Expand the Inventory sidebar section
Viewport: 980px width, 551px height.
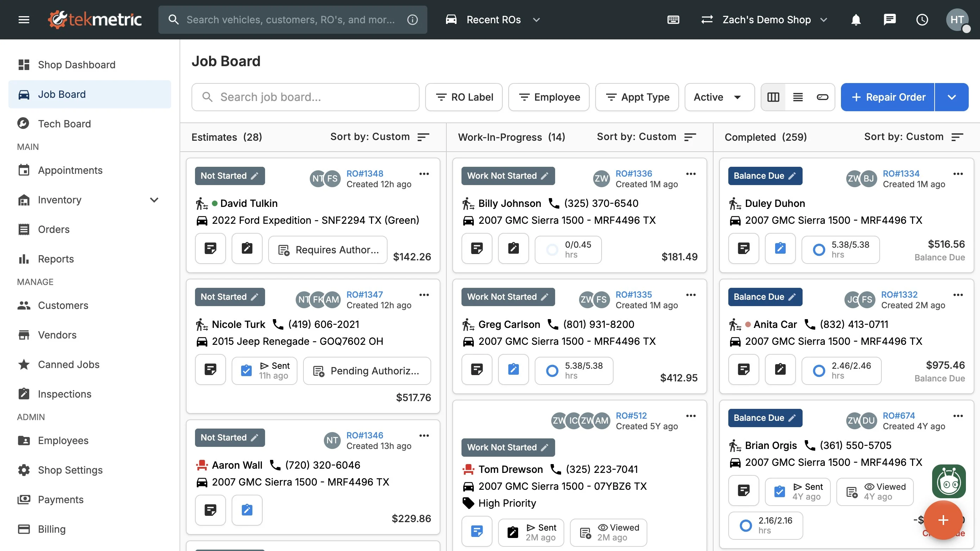pos(154,200)
